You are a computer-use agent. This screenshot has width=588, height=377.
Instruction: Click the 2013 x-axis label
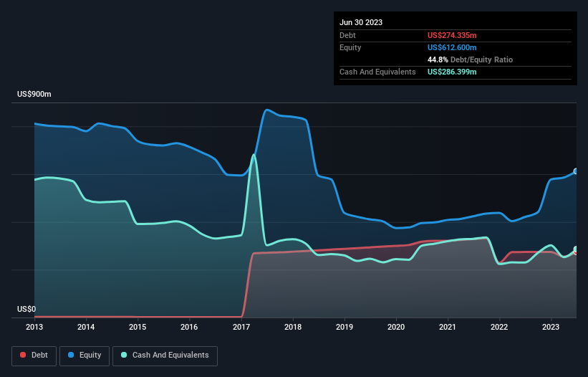[34, 327]
